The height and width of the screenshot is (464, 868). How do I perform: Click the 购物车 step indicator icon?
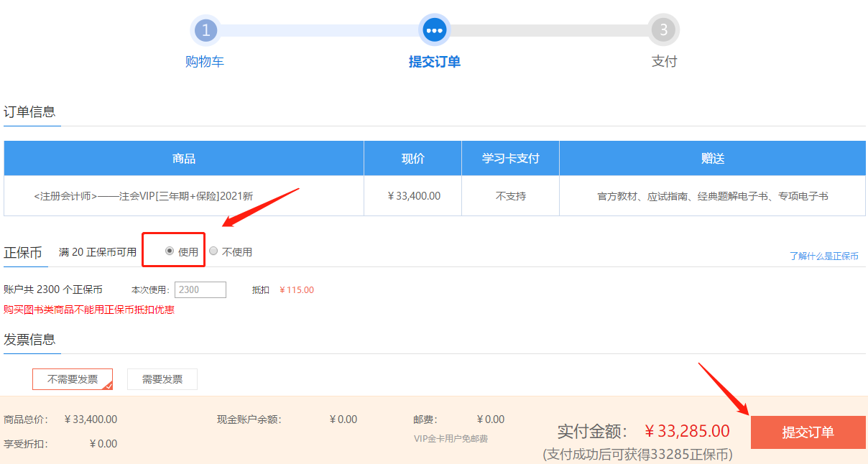tap(206, 30)
